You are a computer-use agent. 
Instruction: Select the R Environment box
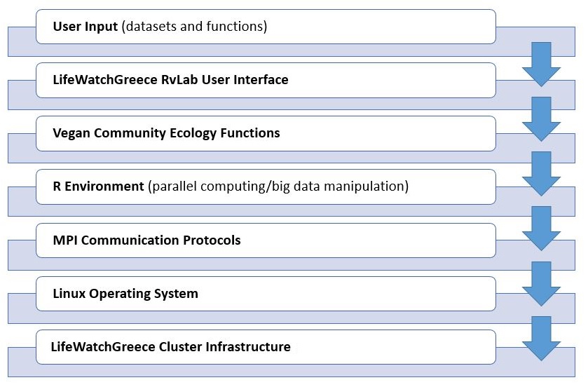(266, 186)
